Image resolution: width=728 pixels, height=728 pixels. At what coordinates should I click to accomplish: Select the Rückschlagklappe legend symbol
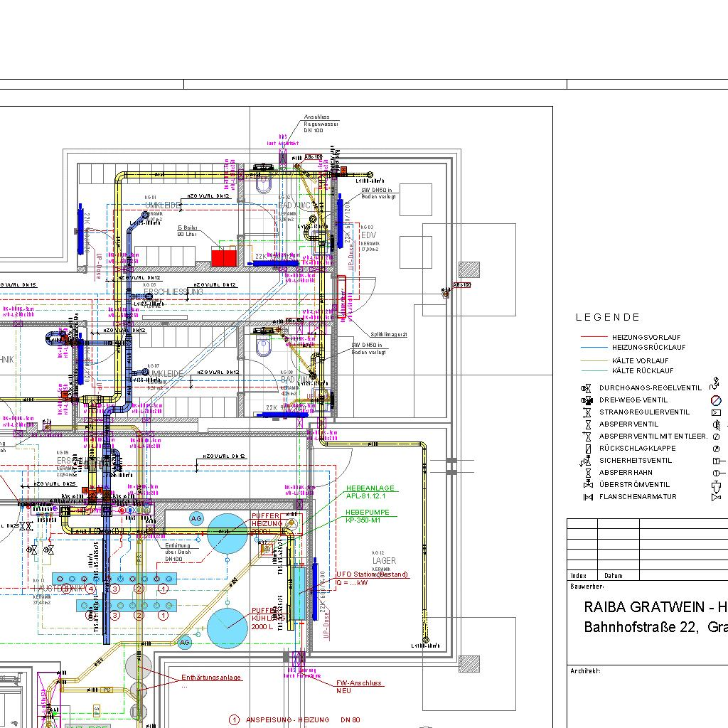tap(587, 449)
